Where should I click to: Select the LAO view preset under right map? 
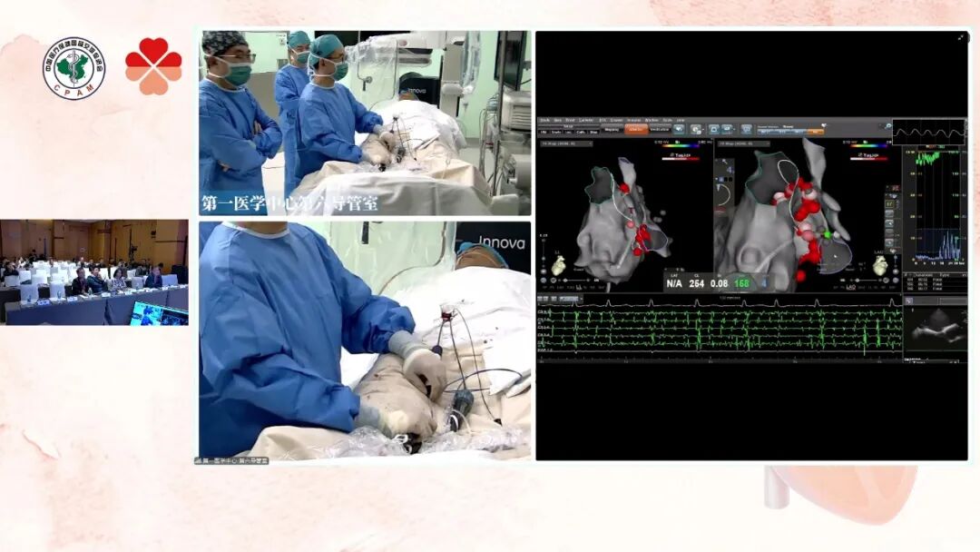[852, 287]
